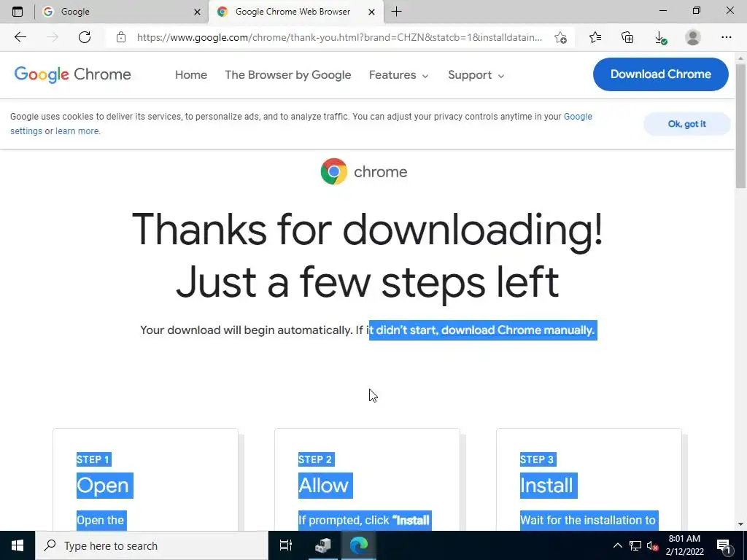Click the forward navigation arrow
The width and height of the screenshot is (747, 560).
pyautogui.click(x=53, y=37)
